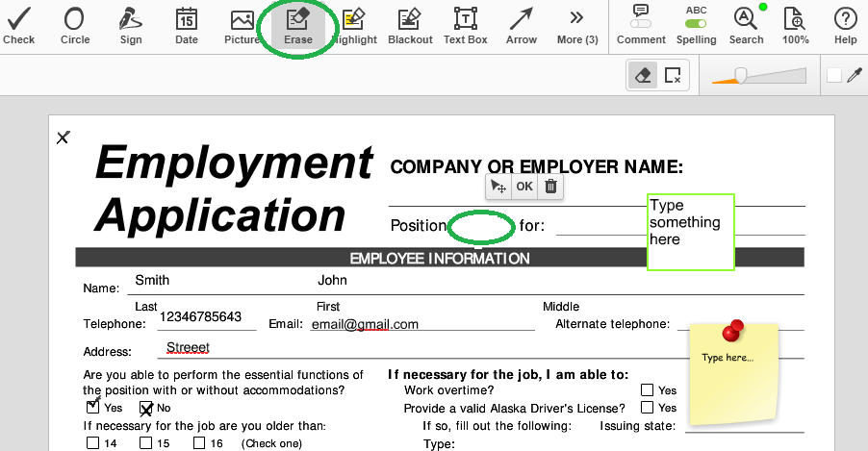
Task: Select the rectangle erase mode button
Action: coord(673,75)
